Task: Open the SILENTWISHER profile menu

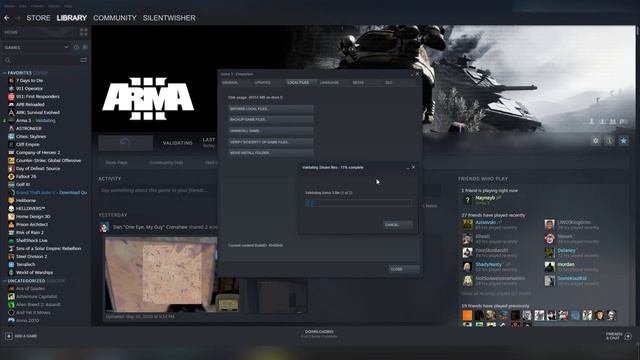Action: point(169,18)
